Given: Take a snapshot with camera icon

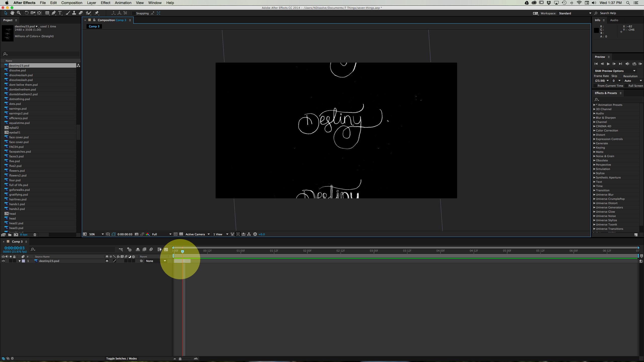Looking at the screenshot, I should pos(137,234).
